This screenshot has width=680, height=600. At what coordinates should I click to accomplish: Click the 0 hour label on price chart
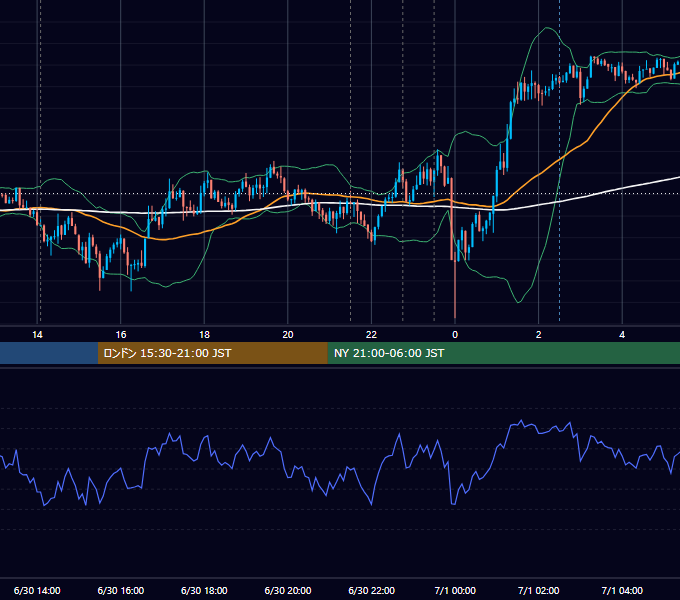tap(455, 335)
